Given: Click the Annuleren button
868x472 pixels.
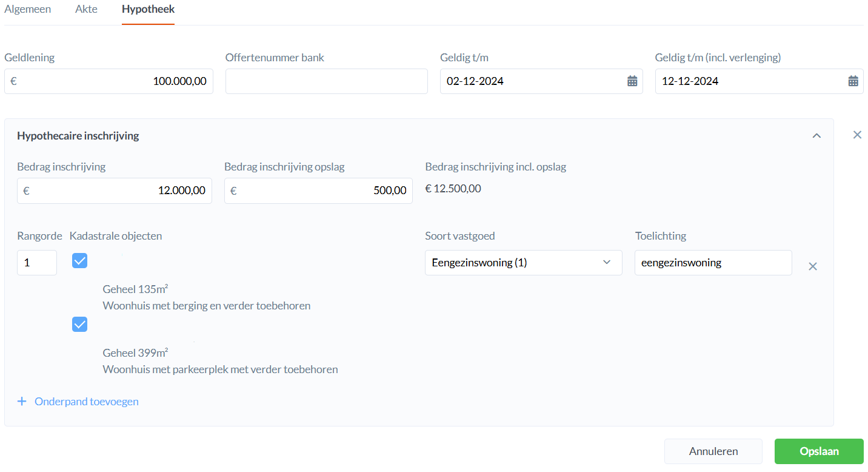Looking at the screenshot, I should pos(713,451).
